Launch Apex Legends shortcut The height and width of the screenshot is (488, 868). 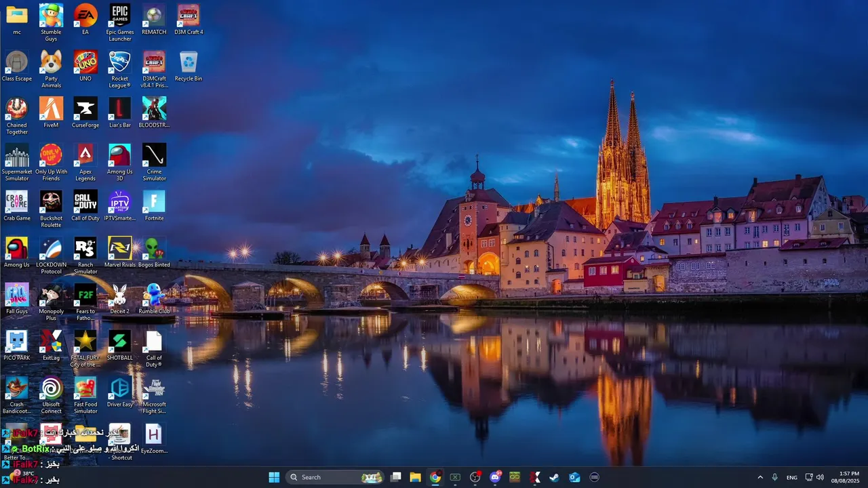click(85, 163)
